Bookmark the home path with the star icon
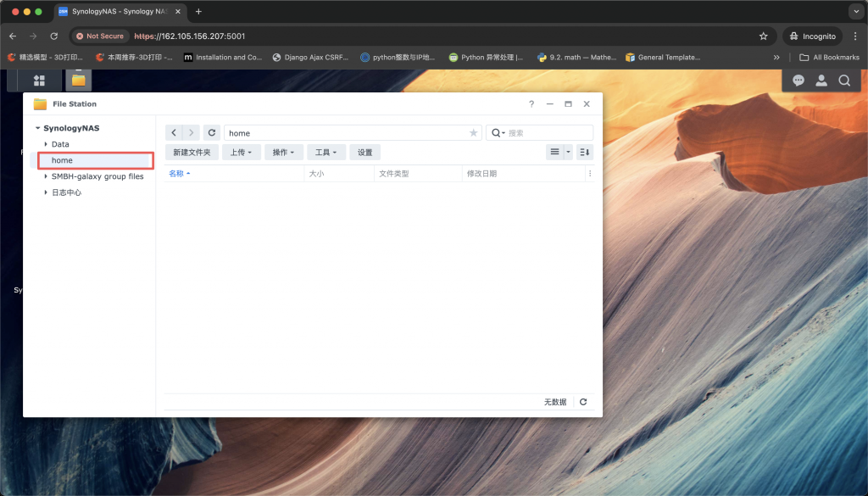 pyautogui.click(x=473, y=133)
